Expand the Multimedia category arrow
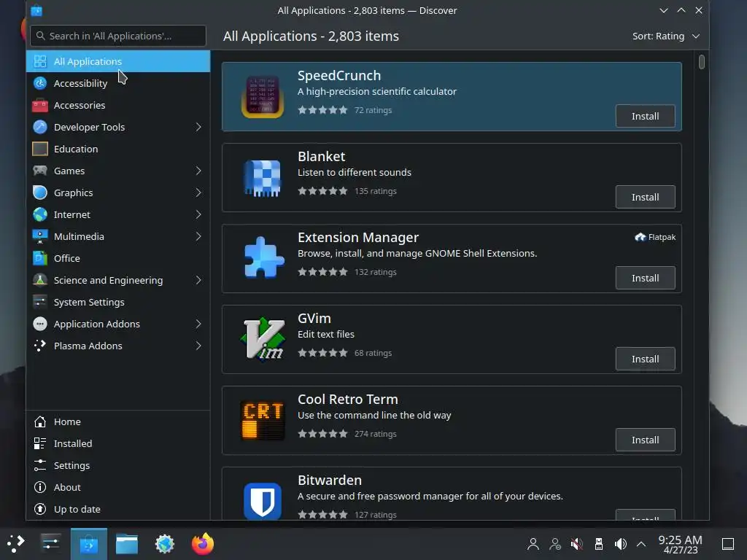Image resolution: width=747 pixels, height=560 pixels. coord(198,237)
